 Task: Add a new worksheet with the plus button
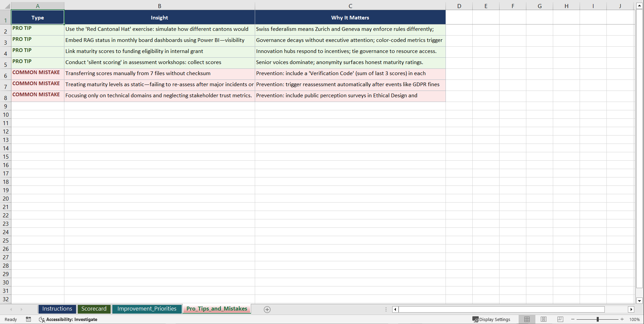point(267,309)
